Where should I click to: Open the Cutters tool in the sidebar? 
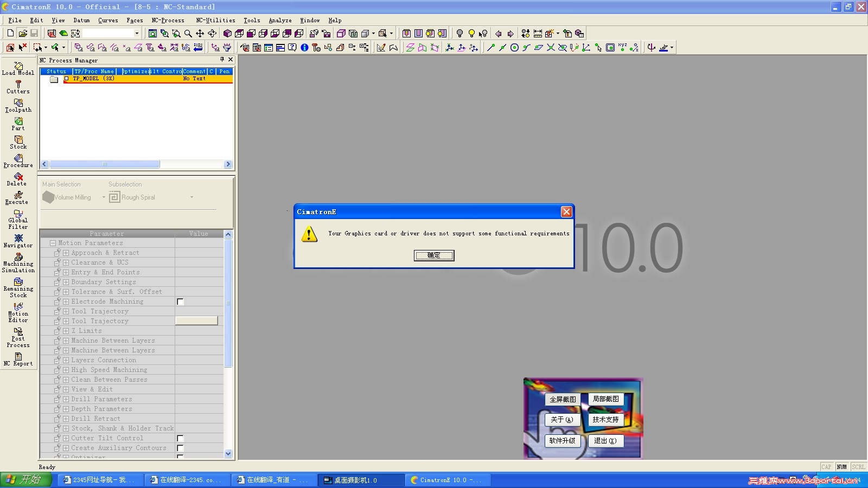click(x=18, y=87)
